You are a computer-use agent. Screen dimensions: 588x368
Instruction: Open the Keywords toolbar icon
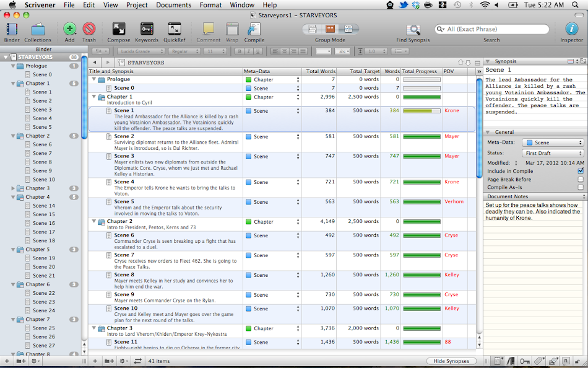coord(147,29)
